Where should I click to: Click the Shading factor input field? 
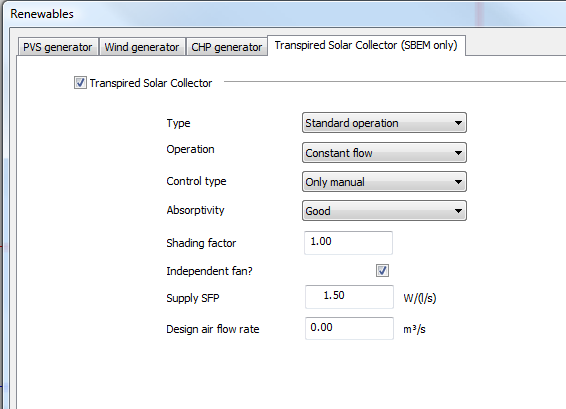click(x=348, y=243)
